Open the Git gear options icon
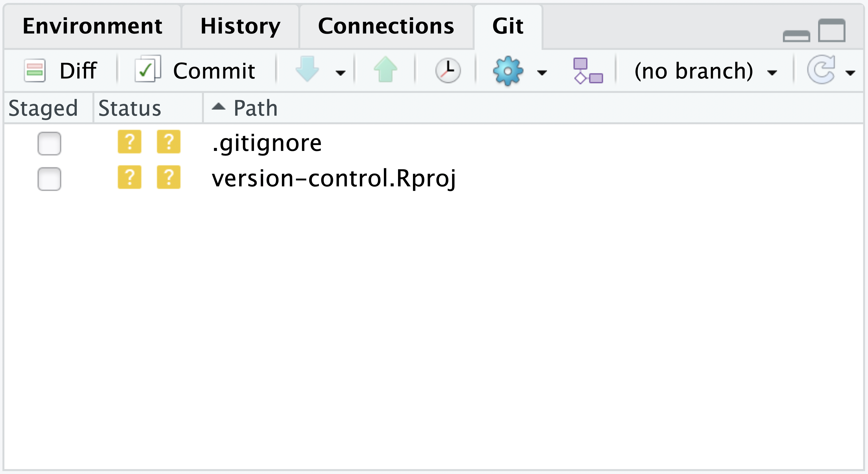The height and width of the screenshot is (474, 868). pos(509,70)
